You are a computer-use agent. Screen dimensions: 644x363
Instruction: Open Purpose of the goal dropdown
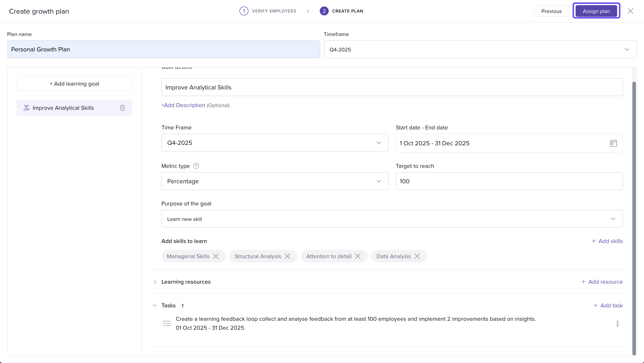(392, 219)
